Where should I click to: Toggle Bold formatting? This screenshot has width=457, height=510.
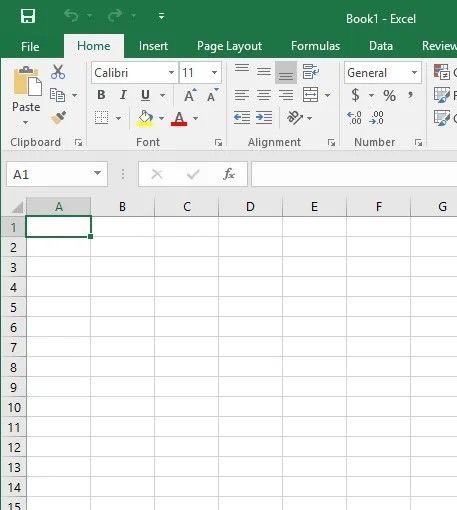click(x=101, y=95)
